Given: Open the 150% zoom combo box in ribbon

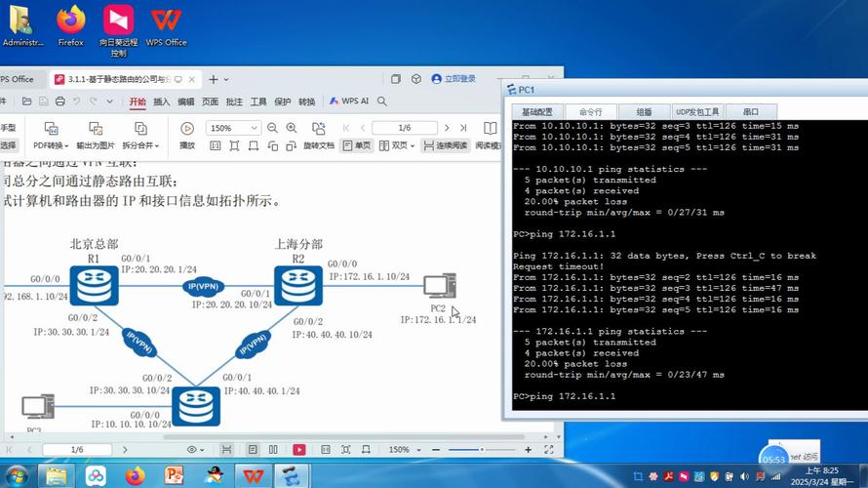Looking at the screenshot, I should pyautogui.click(x=232, y=128).
